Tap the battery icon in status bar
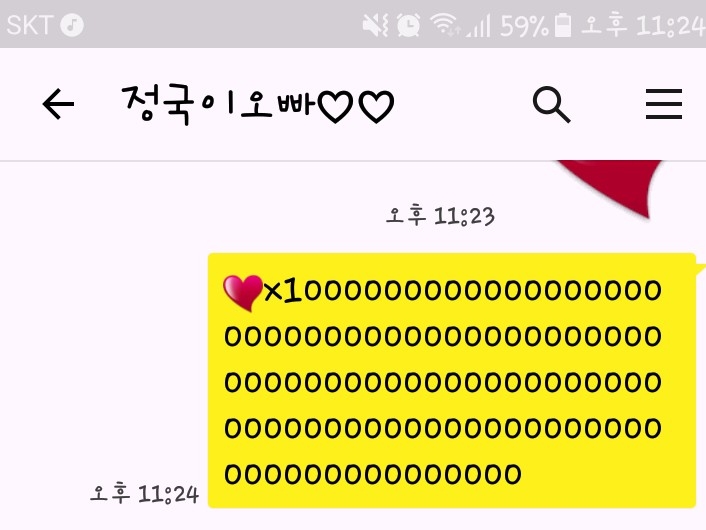The height and width of the screenshot is (530, 706). [562, 25]
